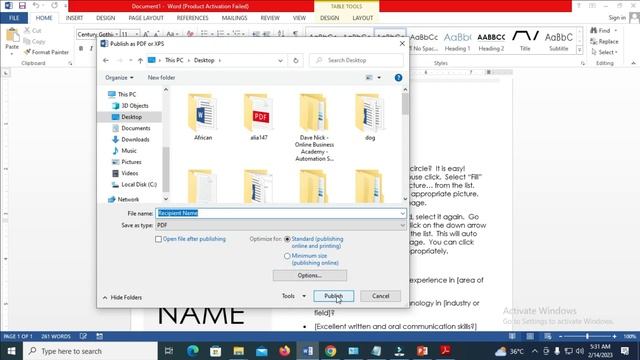Open Videos in navigation pane
This screenshot has height=360, width=640.
(130, 173)
